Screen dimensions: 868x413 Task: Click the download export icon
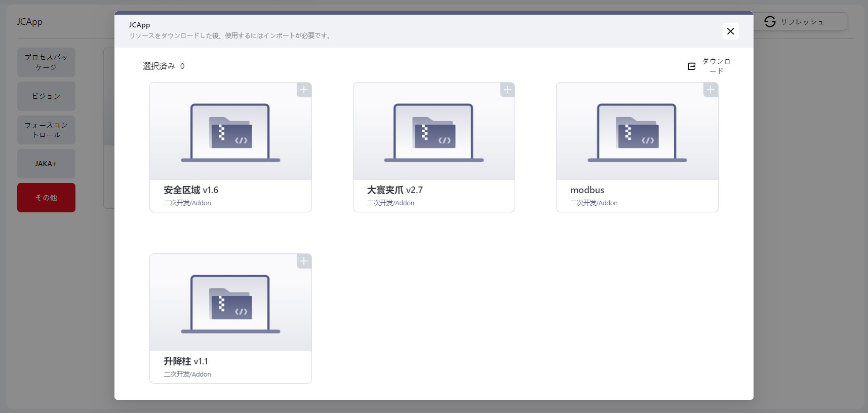[x=692, y=66]
